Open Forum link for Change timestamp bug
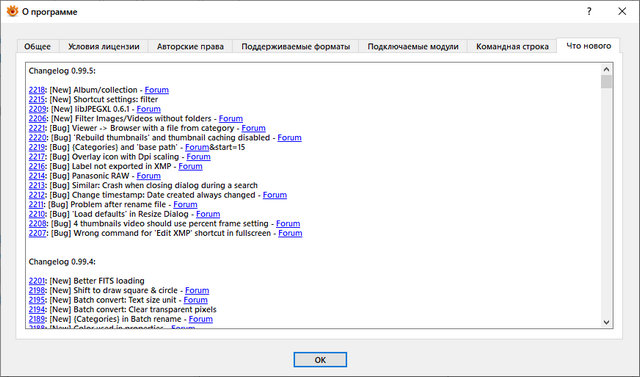The image size is (640, 377). click(275, 195)
